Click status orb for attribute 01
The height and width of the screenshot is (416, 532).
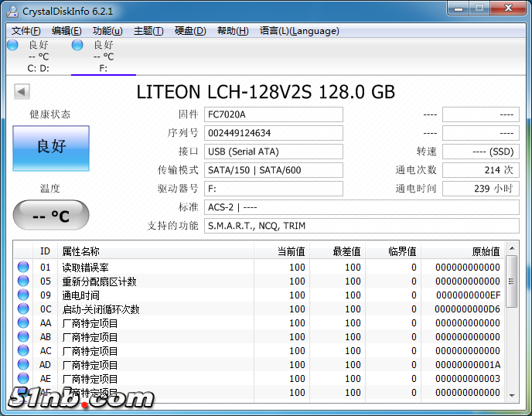coord(23,267)
